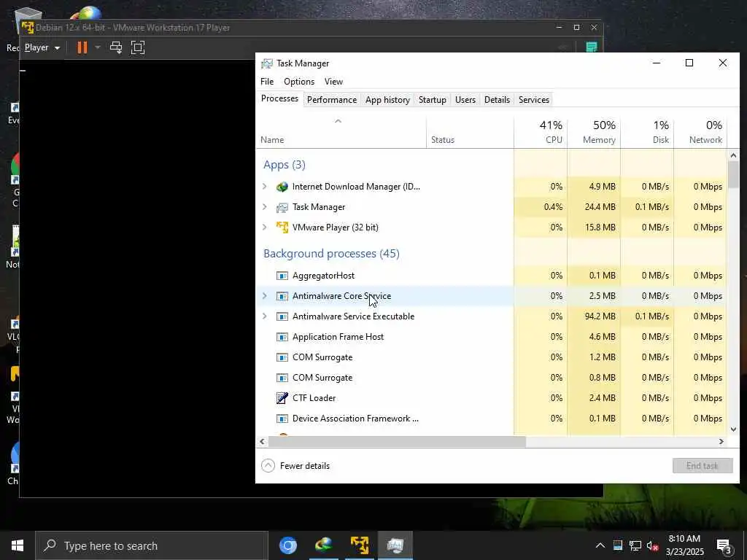Switch to the Services tab

(x=533, y=99)
